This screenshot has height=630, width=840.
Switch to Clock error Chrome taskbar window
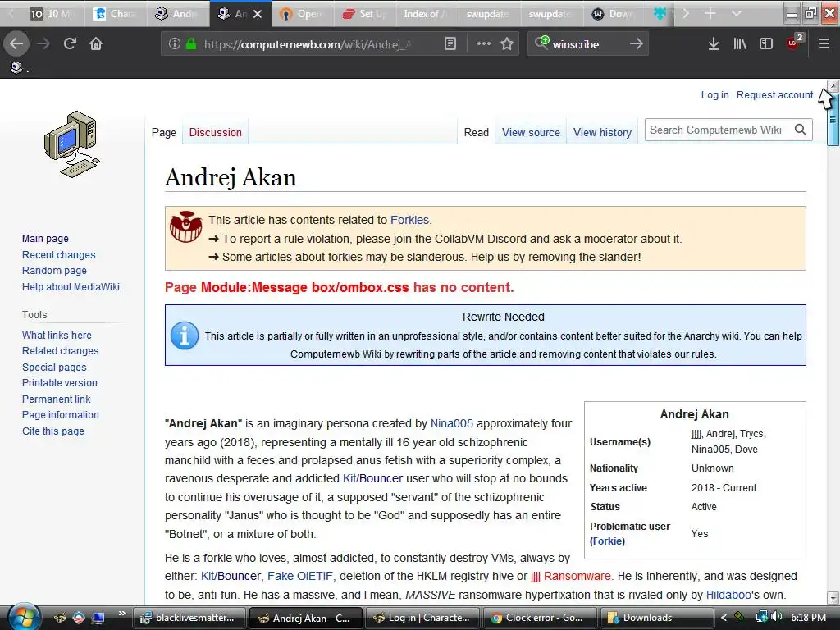click(540, 618)
